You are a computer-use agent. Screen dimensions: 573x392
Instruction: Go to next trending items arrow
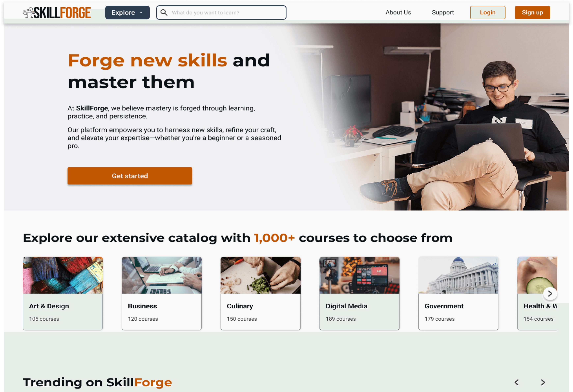543,382
